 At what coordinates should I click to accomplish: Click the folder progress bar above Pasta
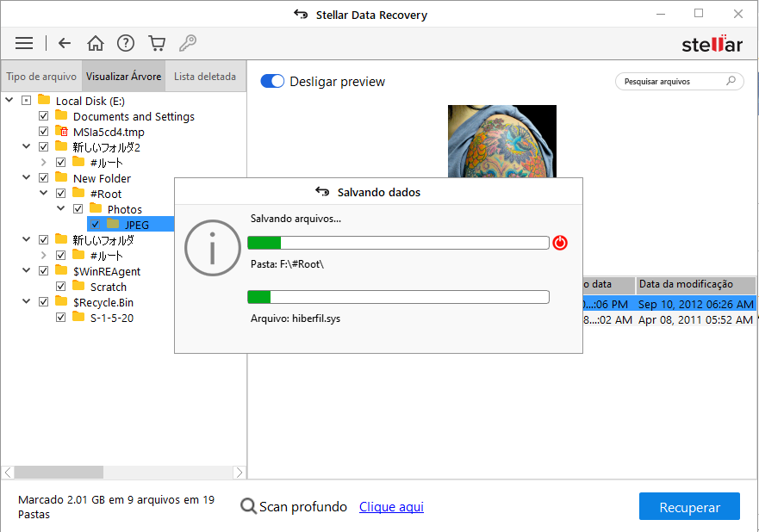coord(398,242)
